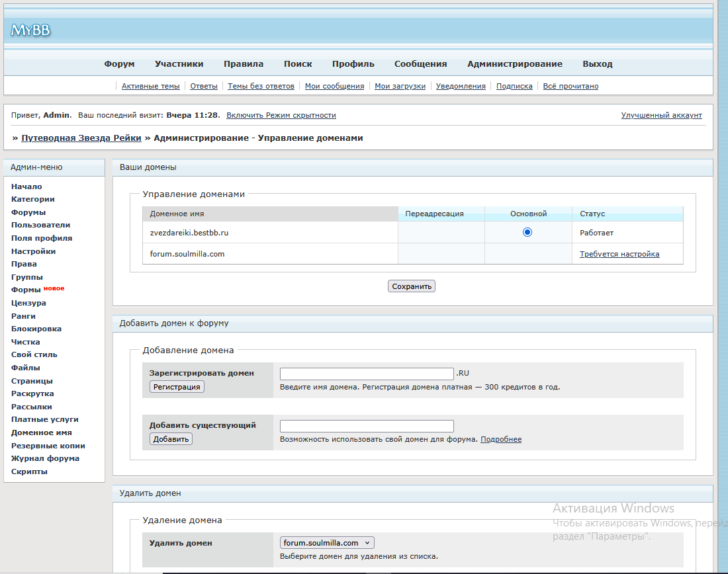
Task: Open Поиск in the navigation bar
Action: click(298, 63)
